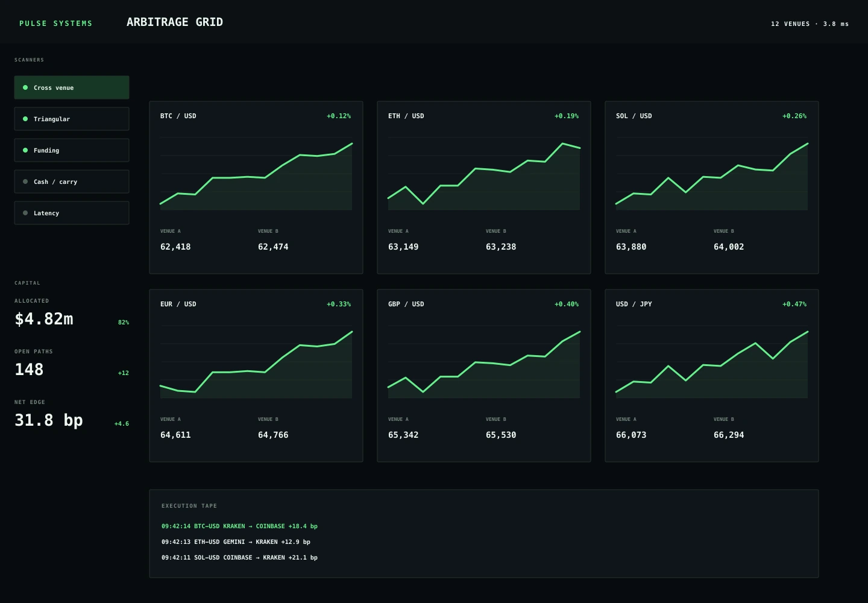
Task: Open the Cash / carry scanner
Action: click(x=72, y=182)
